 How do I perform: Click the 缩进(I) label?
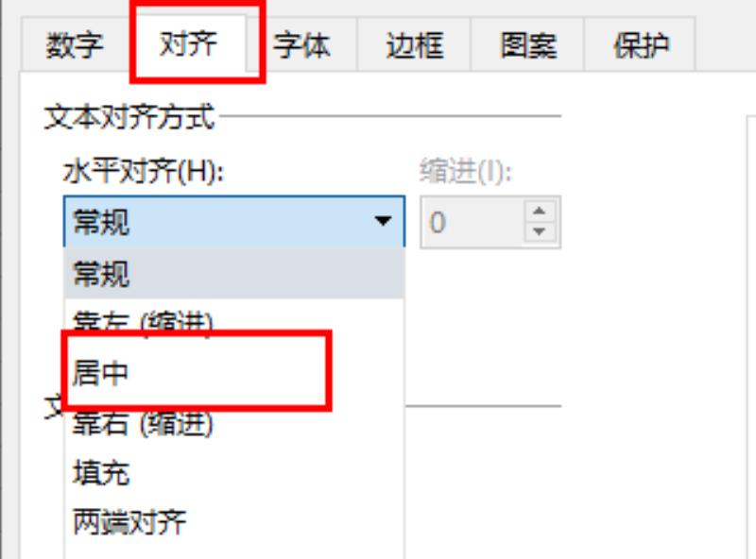click(x=465, y=171)
